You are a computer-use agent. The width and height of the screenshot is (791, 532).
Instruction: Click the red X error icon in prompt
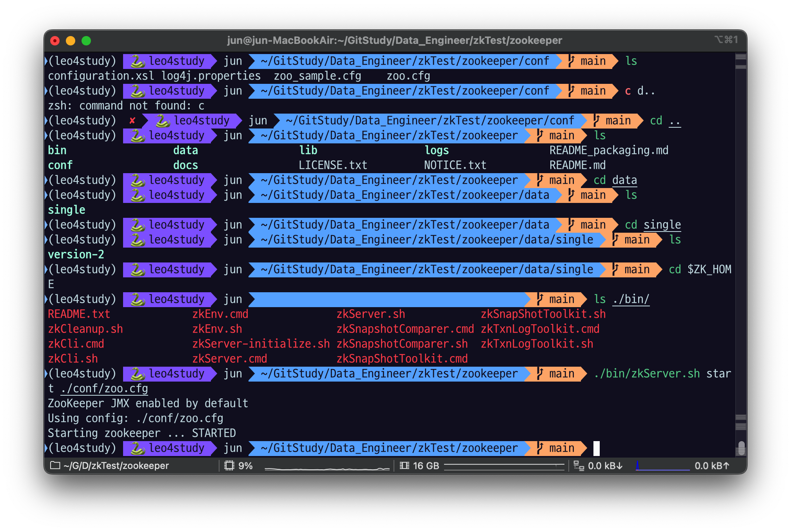(x=132, y=121)
